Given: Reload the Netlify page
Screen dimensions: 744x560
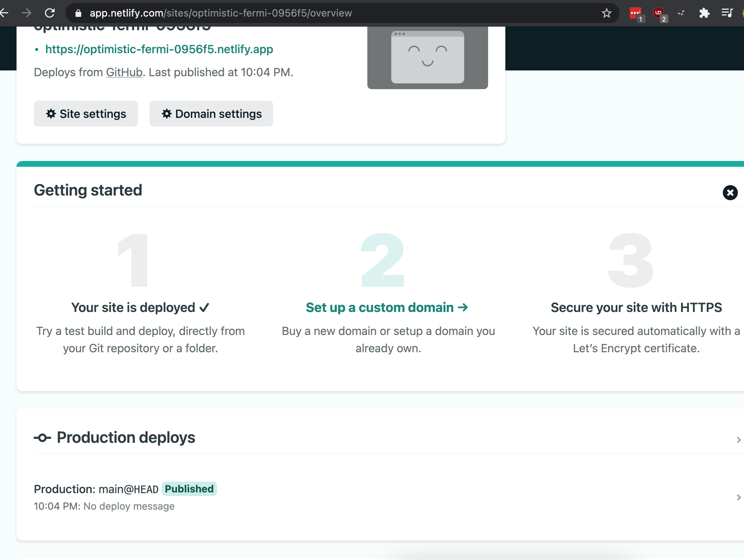Looking at the screenshot, I should point(50,13).
